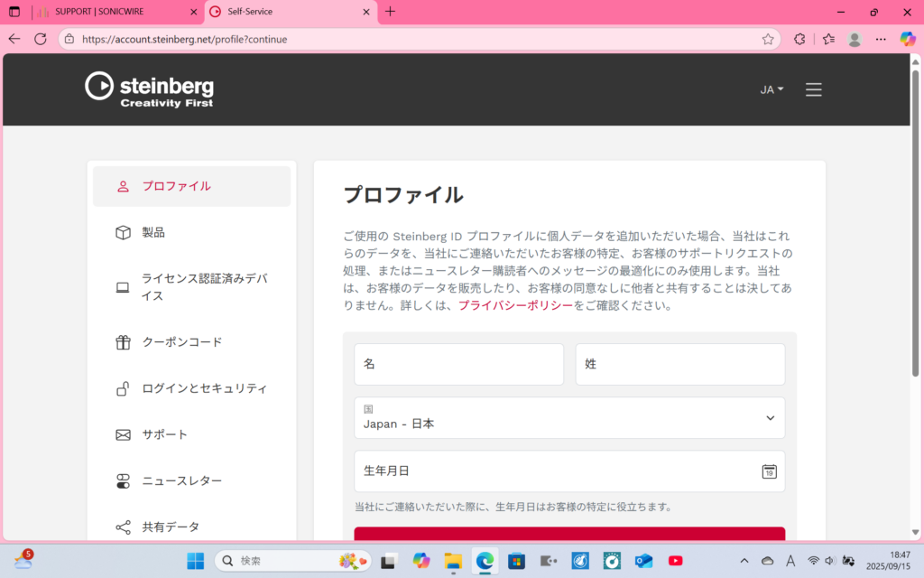Go back using the browser back arrow
Screen dimensions: 924x578
(x=14, y=39)
